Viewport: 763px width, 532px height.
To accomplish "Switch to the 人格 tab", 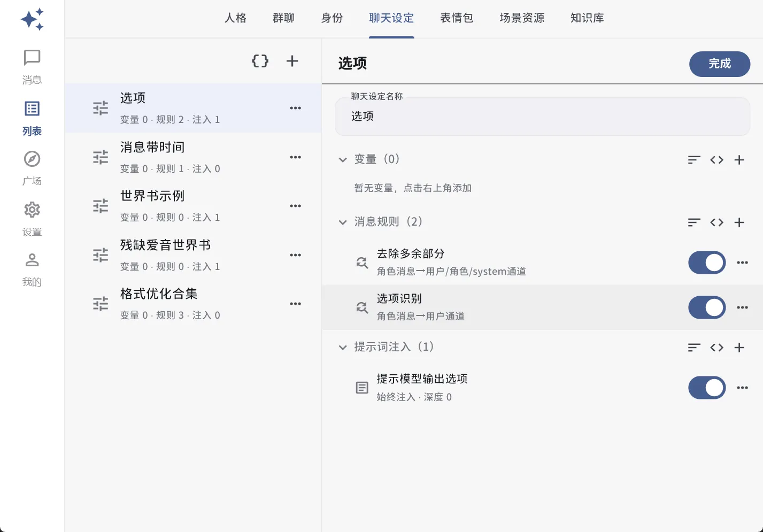I will click(236, 18).
